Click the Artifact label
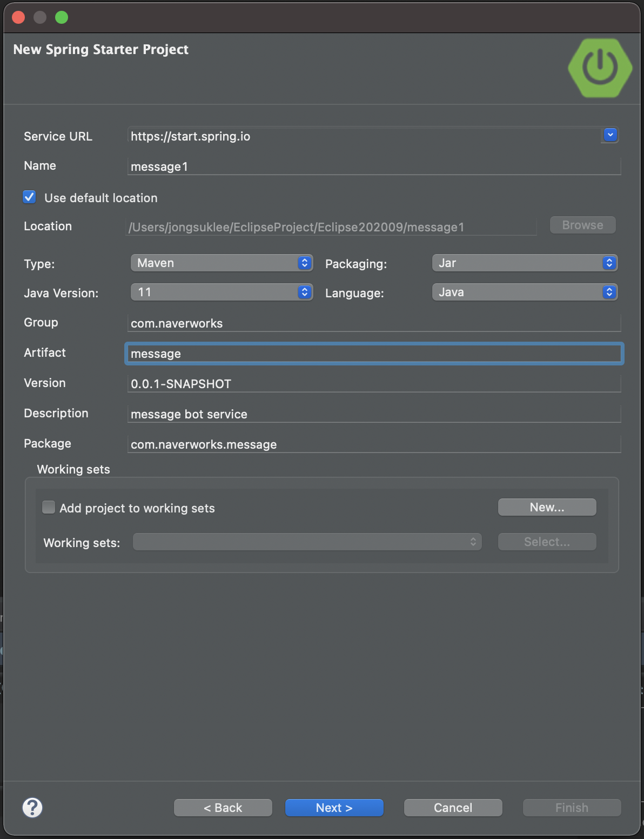Viewport: 644px width, 839px height. click(45, 352)
